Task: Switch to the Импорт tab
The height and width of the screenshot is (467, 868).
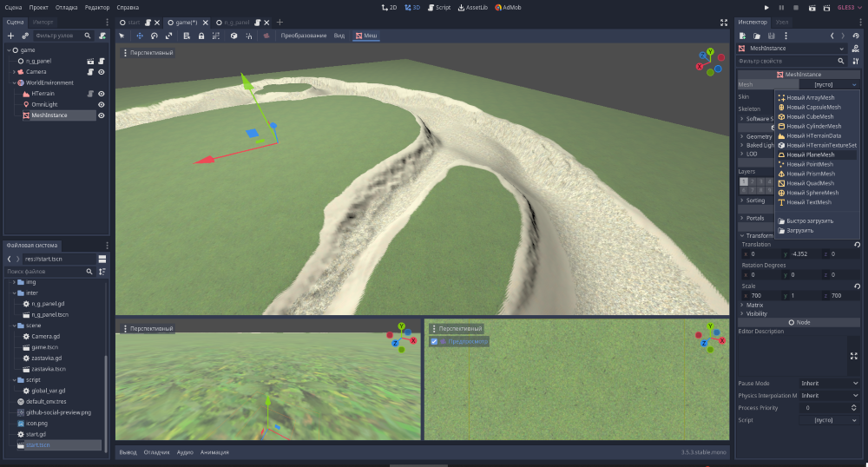Action: coord(43,22)
